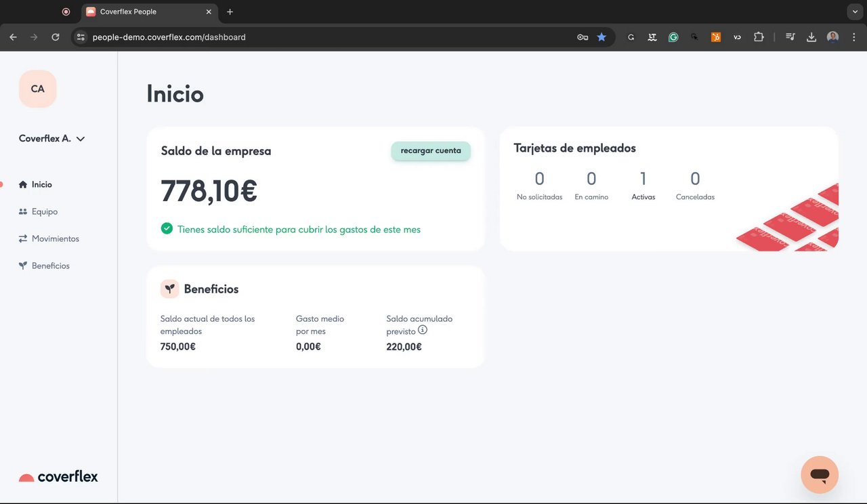
Task: Open the media controls icon
Action: point(790,37)
